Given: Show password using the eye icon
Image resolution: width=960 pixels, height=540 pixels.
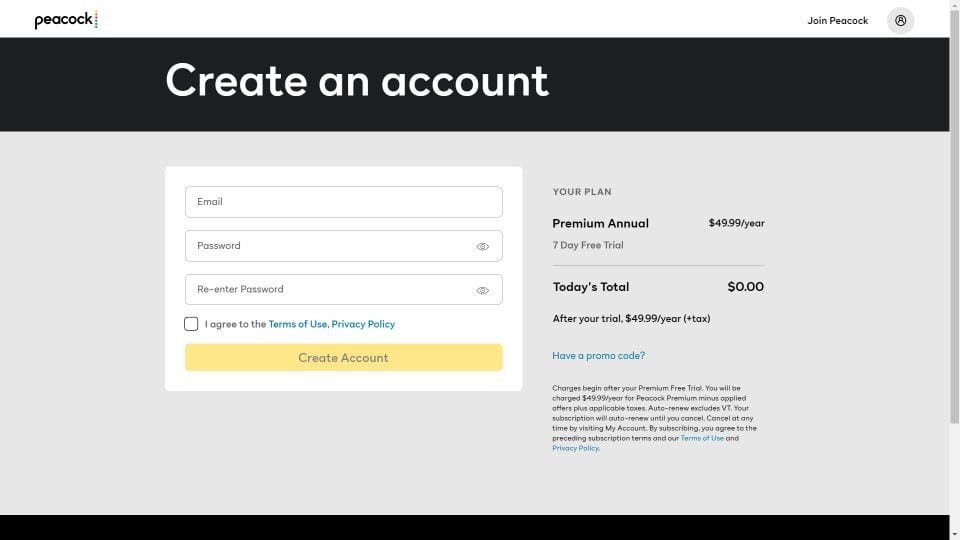Looking at the screenshot, I should (x=482, y=246).
